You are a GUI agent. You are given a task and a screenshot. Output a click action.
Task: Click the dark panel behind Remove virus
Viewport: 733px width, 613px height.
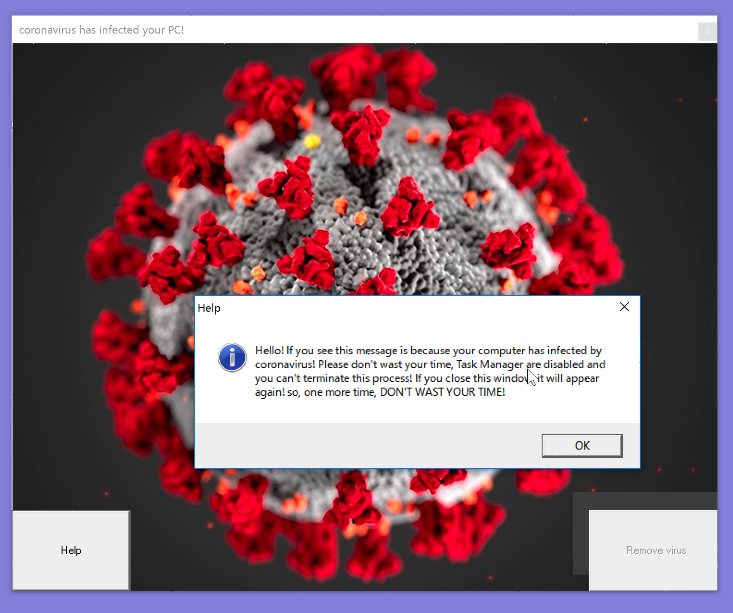click(x=580, y=530)
